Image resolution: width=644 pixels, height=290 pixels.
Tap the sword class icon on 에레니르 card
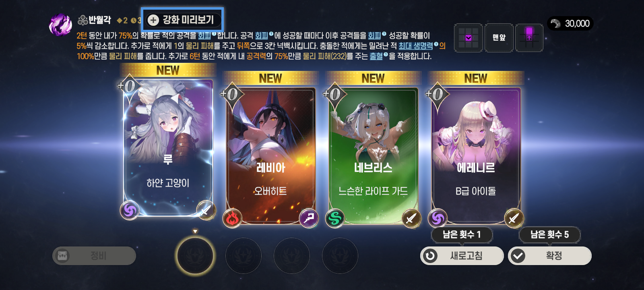[514, 219]
